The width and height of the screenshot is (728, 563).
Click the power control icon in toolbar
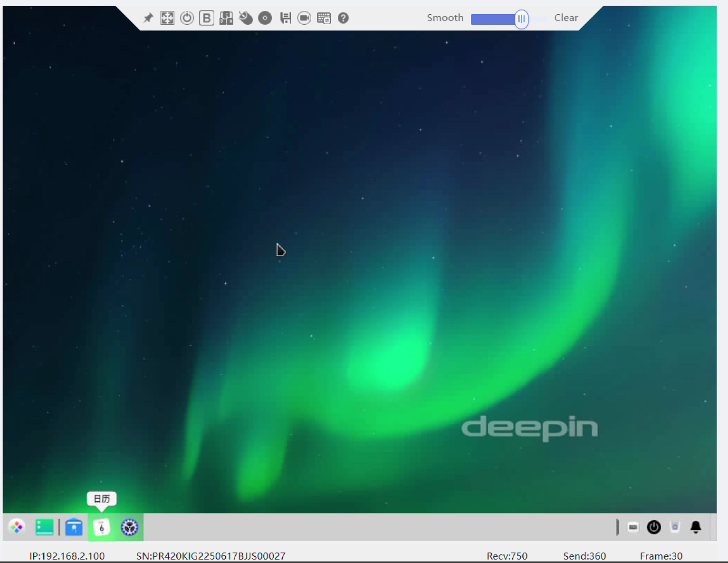click(x=187, y=18)
